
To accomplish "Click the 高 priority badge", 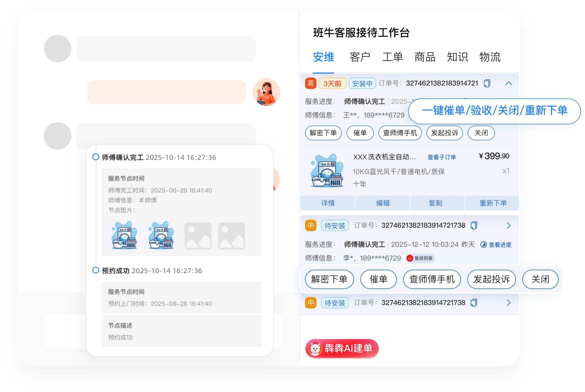I will click(311, 83).
